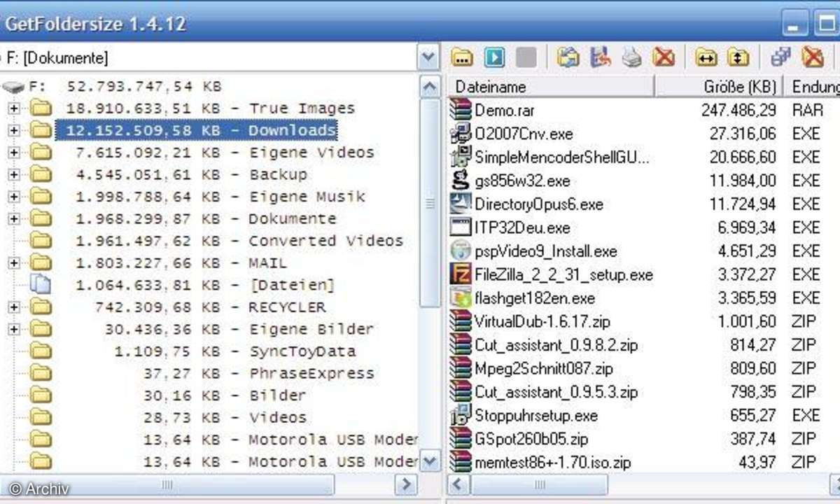Click the Stoppuhrsetup.exe installer icon

461,415
